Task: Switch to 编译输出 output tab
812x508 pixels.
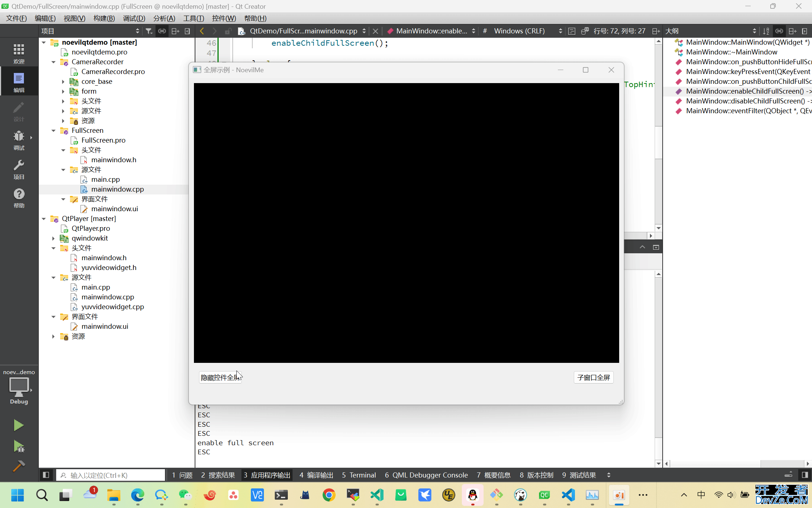Action: (316, 475)
